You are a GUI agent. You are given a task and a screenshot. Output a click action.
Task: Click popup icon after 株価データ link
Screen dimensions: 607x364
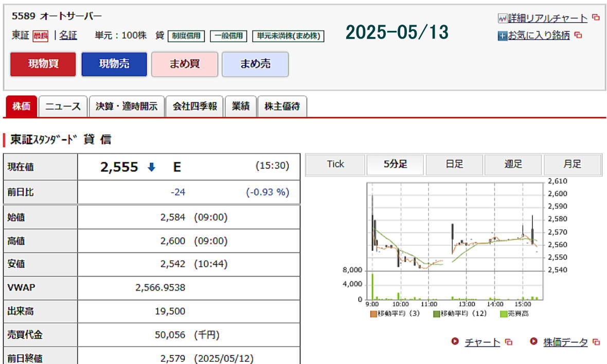596,342
